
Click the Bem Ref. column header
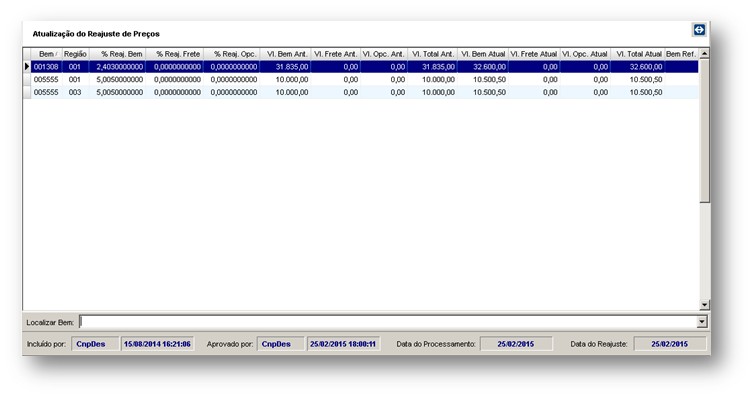click(x=681, y=54)
